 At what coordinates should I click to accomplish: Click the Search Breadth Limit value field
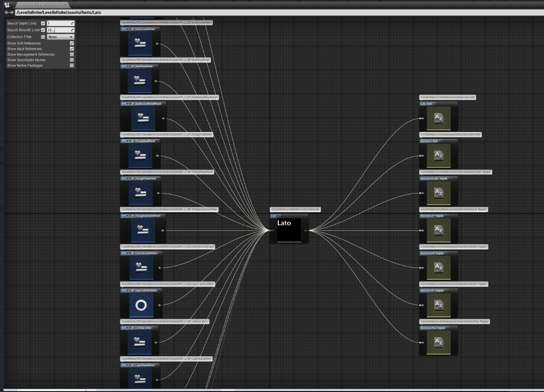(59, 30)
